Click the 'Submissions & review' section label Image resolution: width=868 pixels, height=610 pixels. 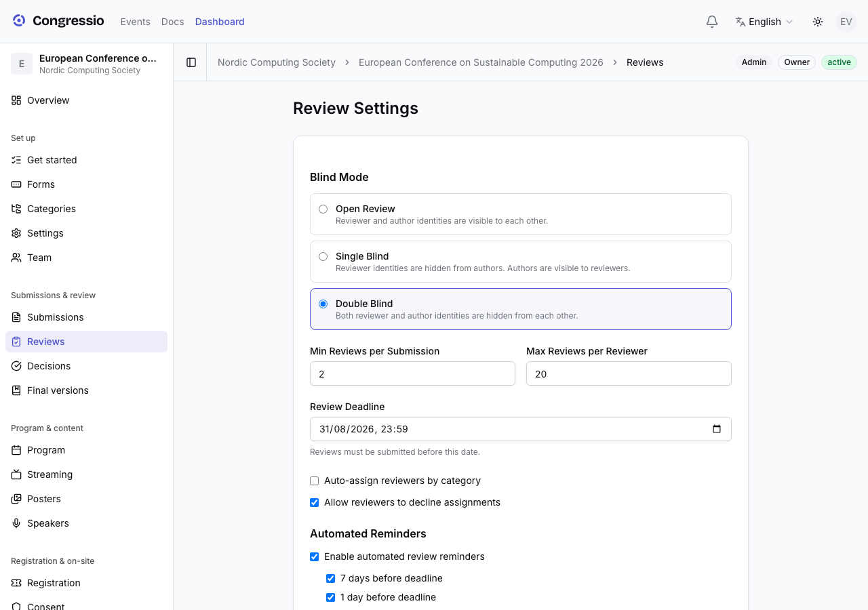coord(53,296)
